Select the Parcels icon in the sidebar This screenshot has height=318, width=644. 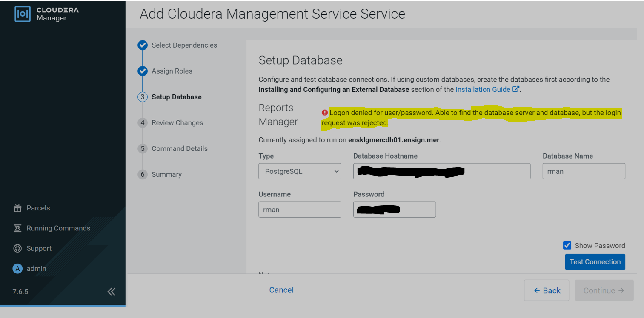17,208
